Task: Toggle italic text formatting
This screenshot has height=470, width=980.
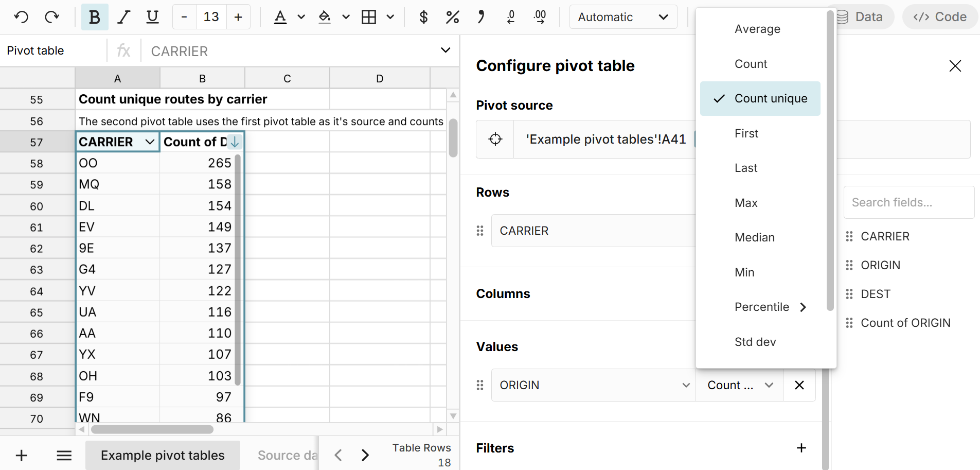Action: (x=123, y=17)
